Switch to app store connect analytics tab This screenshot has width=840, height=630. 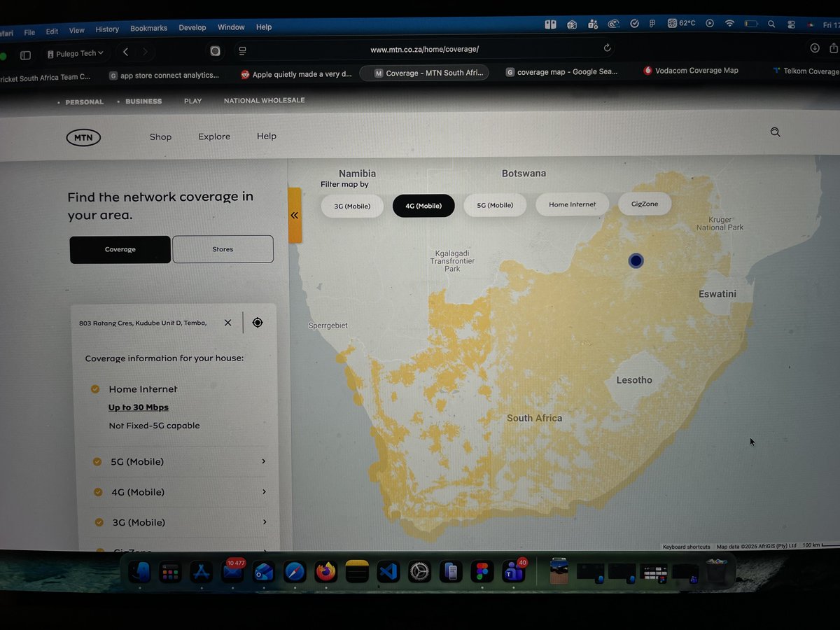tap(164, 75)
